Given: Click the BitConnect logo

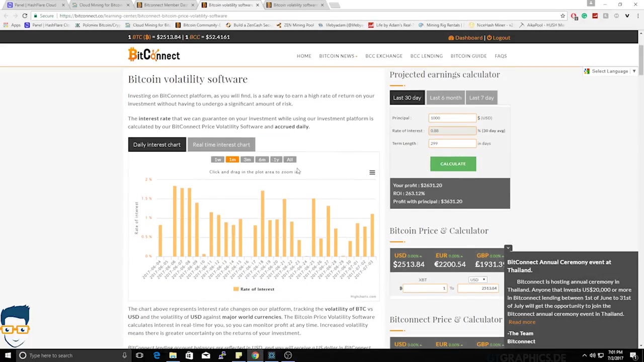Looking at the screenshot, I should pos(153,54).
